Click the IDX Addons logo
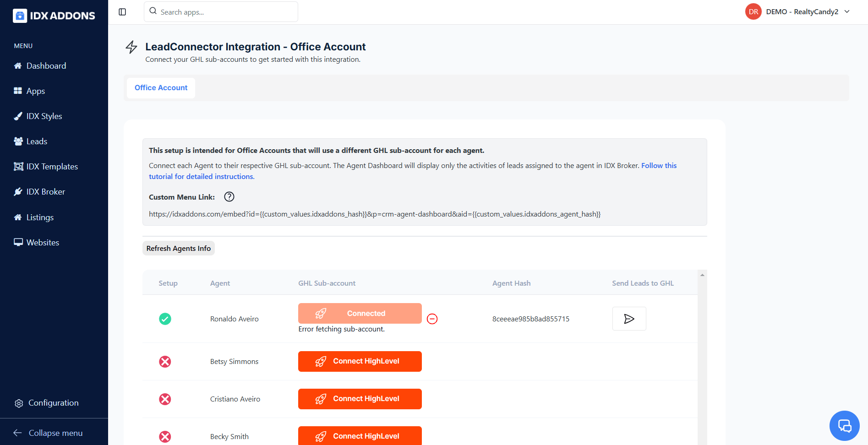The height and width of the screenshot is (445, 868). 54,16
